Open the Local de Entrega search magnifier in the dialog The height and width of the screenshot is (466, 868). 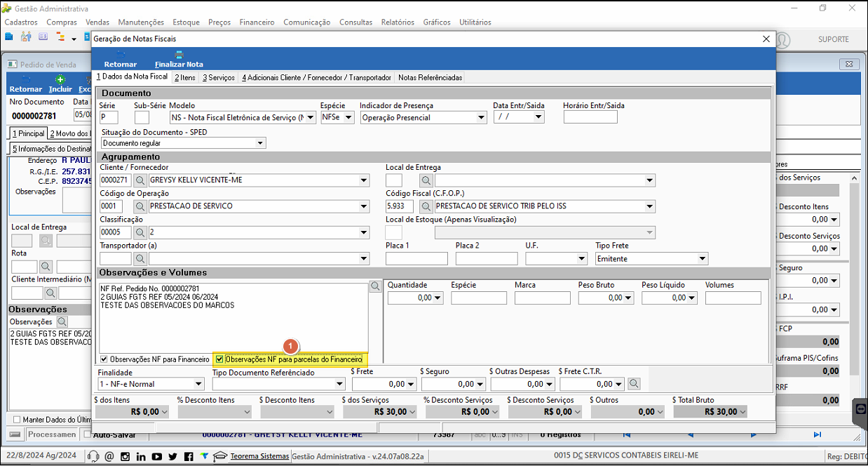[x=426, y=180]
